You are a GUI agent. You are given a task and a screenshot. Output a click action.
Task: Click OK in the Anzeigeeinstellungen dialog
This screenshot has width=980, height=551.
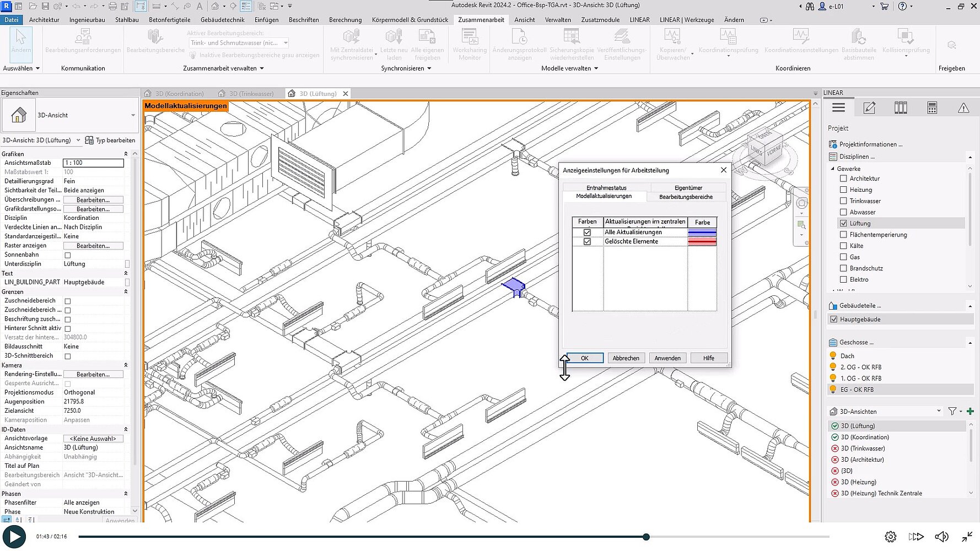[x=584, y=358]
